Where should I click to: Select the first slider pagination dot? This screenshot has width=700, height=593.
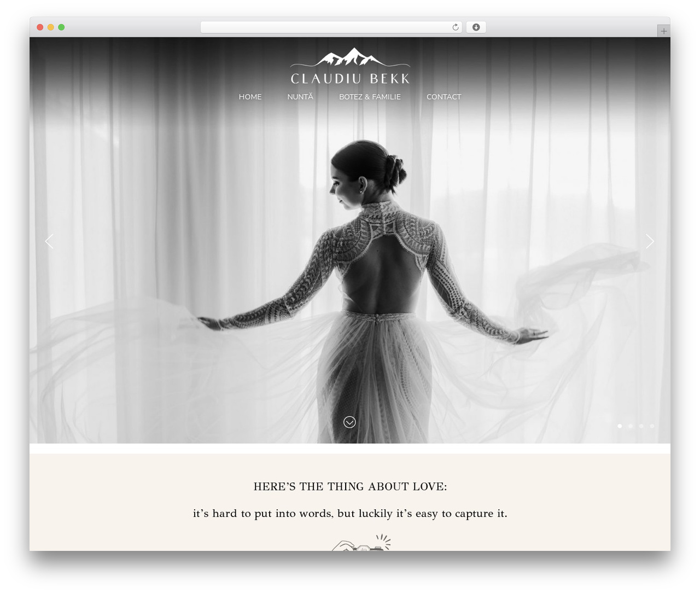point(620,426)
